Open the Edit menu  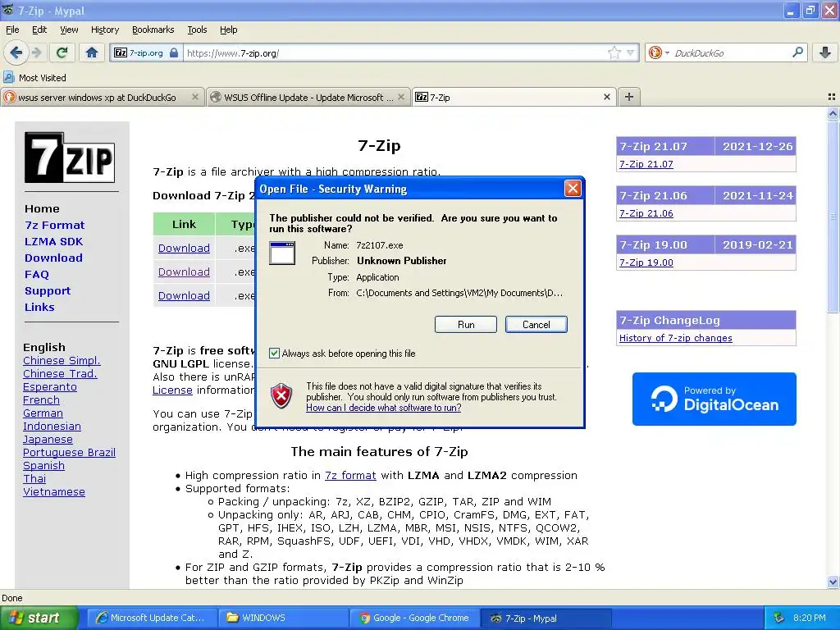pos(39,30)
